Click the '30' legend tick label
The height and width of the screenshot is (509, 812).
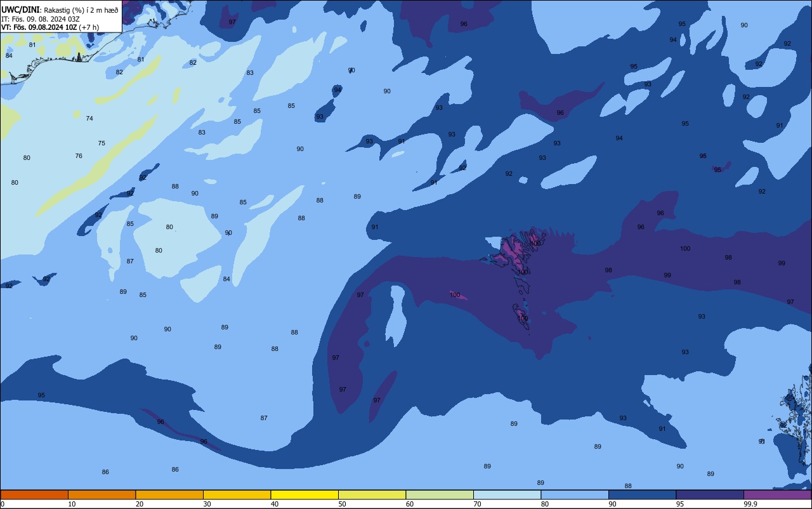(207, 504)
